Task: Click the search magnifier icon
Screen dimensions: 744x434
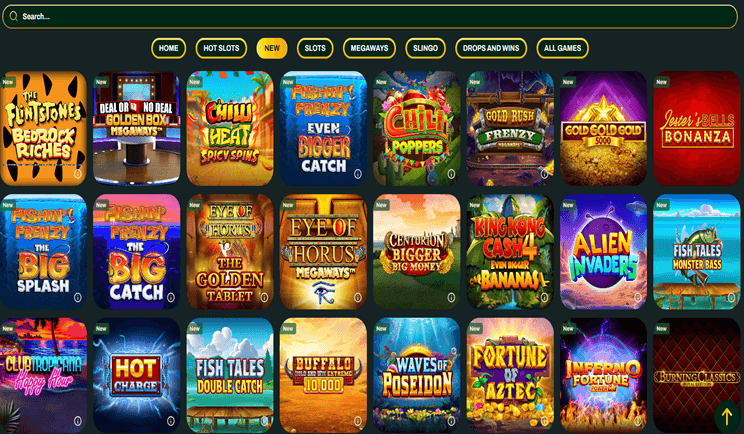Action: [x=13, y=17]
